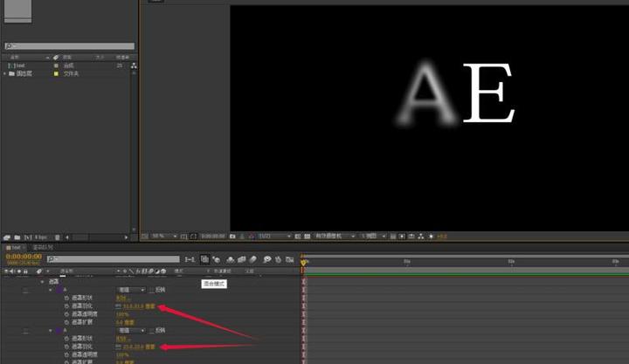Toggle hide shy layers button
The height and width of the screenshot is (364, 629).
click(x=231, y=260)
